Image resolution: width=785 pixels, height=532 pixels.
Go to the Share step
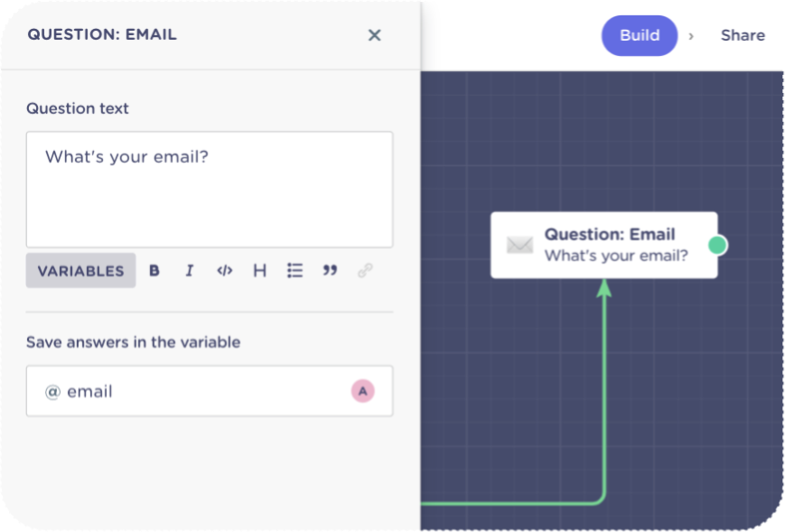(x=743, y=35)
